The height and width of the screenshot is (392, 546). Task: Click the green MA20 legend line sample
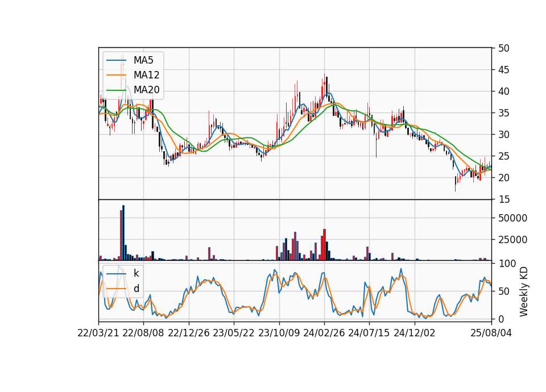click(x=116, y=90)
